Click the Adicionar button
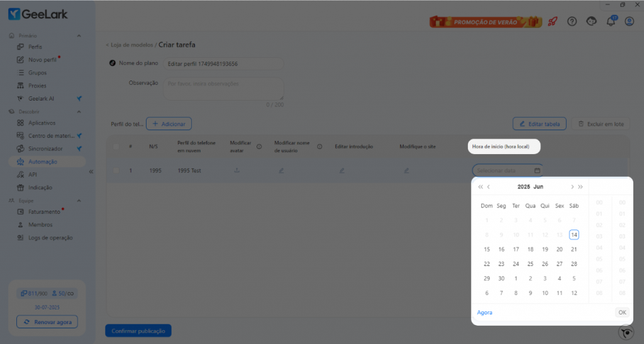The width and height of the screenshot is (644, 344). coord(169,123)
